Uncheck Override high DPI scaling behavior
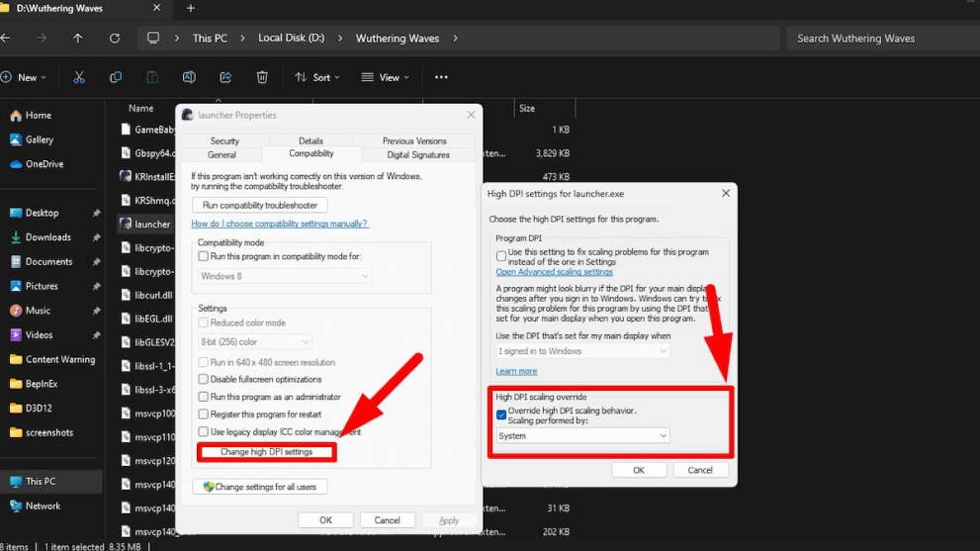The image size is (980, 551). point(501,414)
